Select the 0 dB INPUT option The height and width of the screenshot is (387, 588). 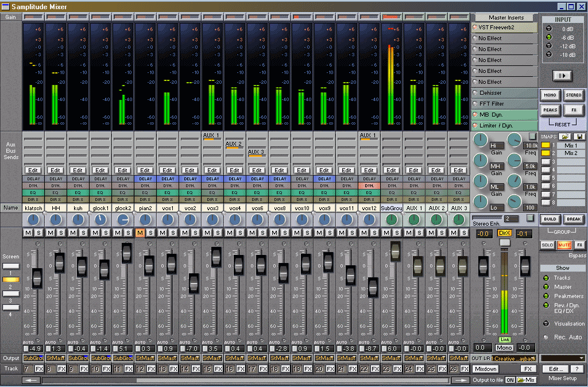point(549,29)
